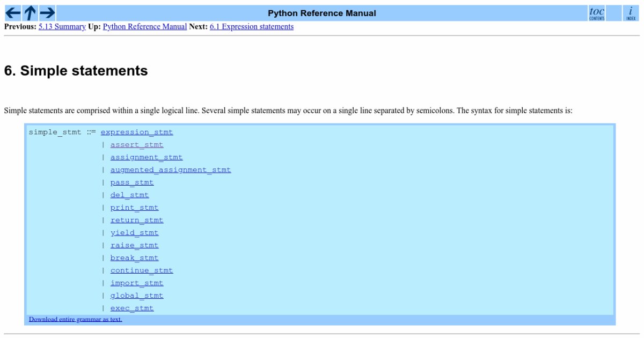Click the right arrow next-page icon
This screenshot has width=644, height=338.
(47, 13)
